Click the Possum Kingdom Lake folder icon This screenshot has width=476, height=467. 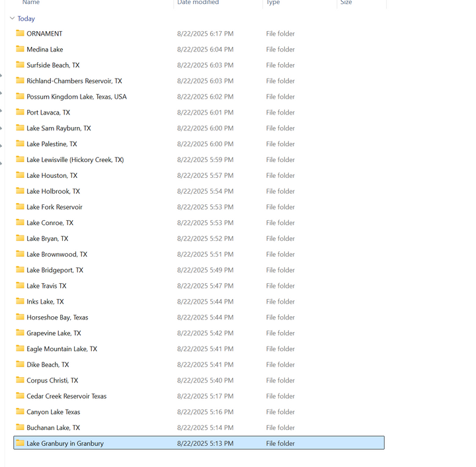[20, 97]
